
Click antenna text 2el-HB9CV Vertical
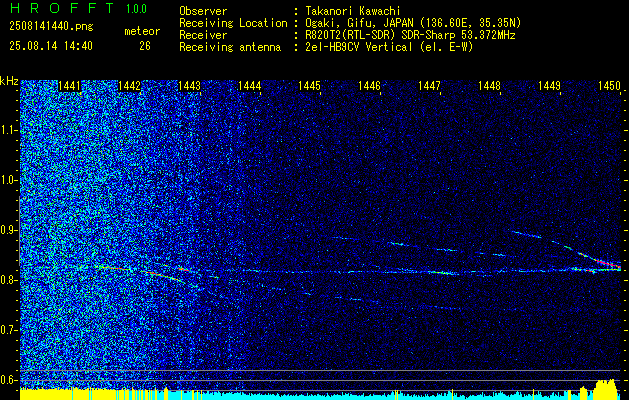point(358,47)
